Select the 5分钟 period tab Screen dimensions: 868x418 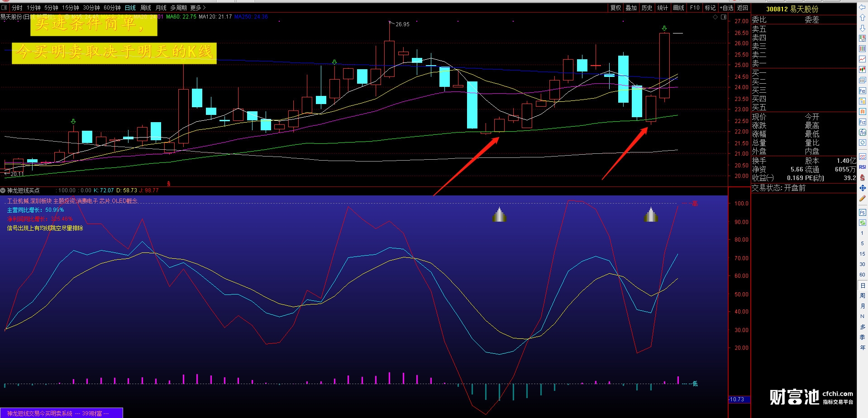pos(51,8)
